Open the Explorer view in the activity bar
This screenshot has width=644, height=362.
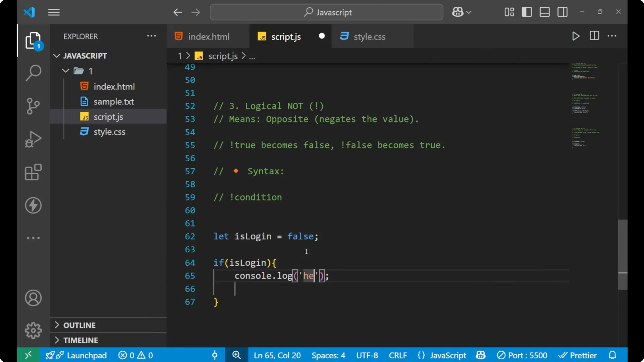(33, 40)
